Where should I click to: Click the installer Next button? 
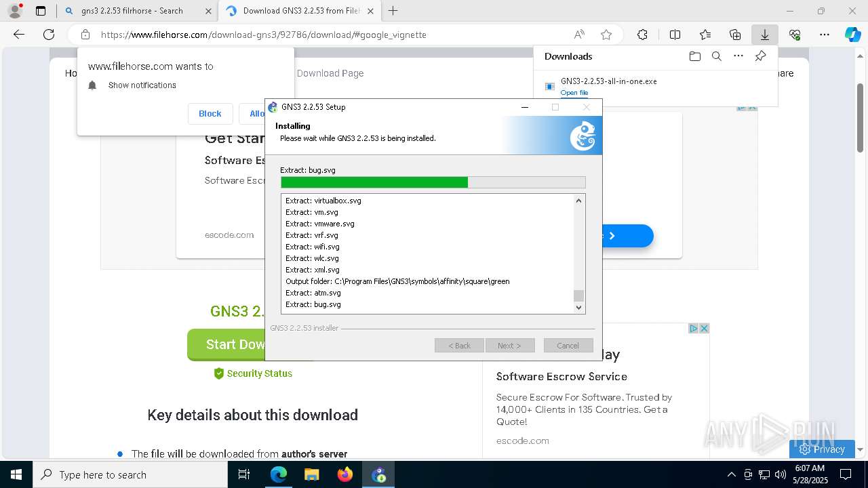[509, 346]
